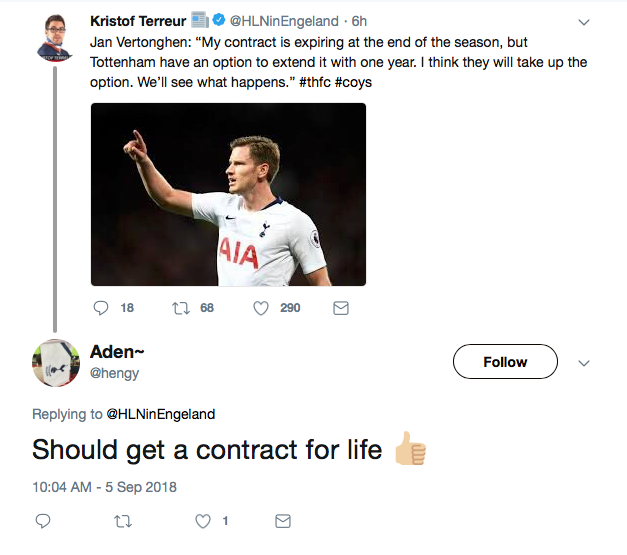Like Aden's reply tweet
The width and height of the screenshot is (627, 555).
[203, 521]
